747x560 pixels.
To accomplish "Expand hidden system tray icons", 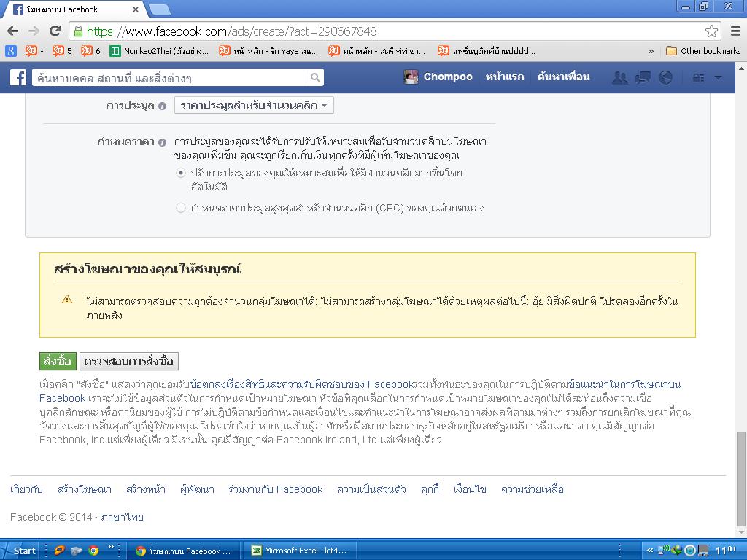I will coord(649,551).
